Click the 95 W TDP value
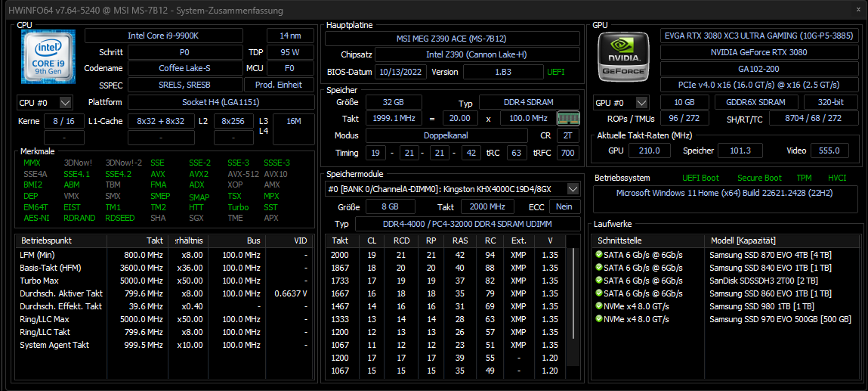 pyautogui.click(x=290, y=52)
